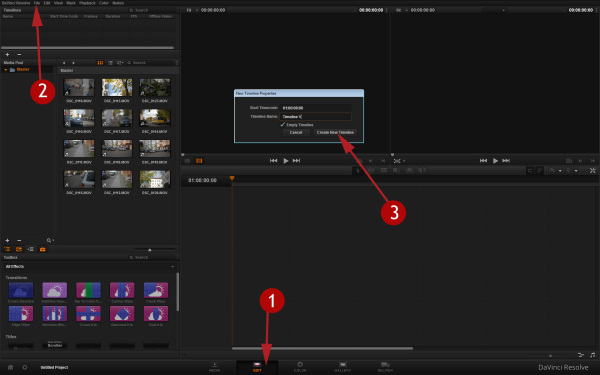Add a bin with the Media Pool plus icon
The image size is (600, 375).
click(x=7, y=240)
